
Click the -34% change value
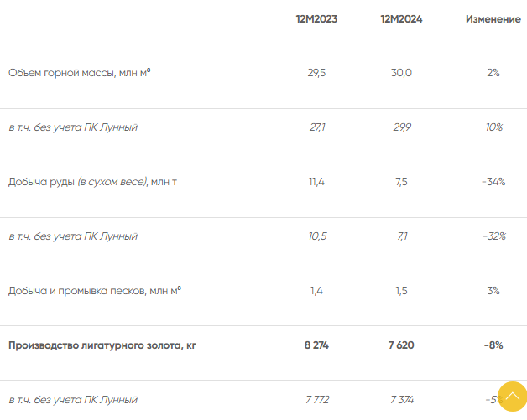pos(493,182)
